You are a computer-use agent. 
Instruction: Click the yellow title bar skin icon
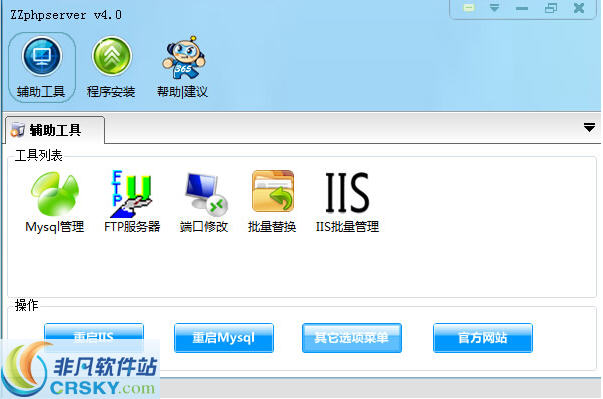tap(469, 8)
